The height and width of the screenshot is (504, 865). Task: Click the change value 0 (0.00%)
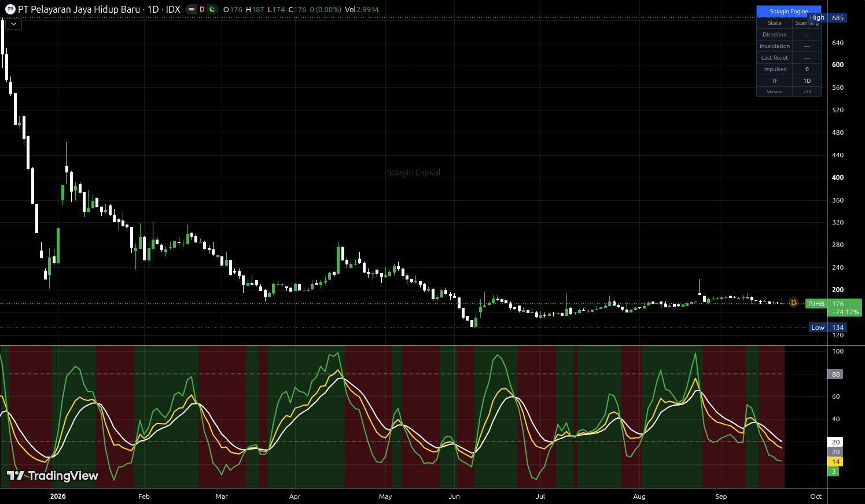[x=326, y=9]
